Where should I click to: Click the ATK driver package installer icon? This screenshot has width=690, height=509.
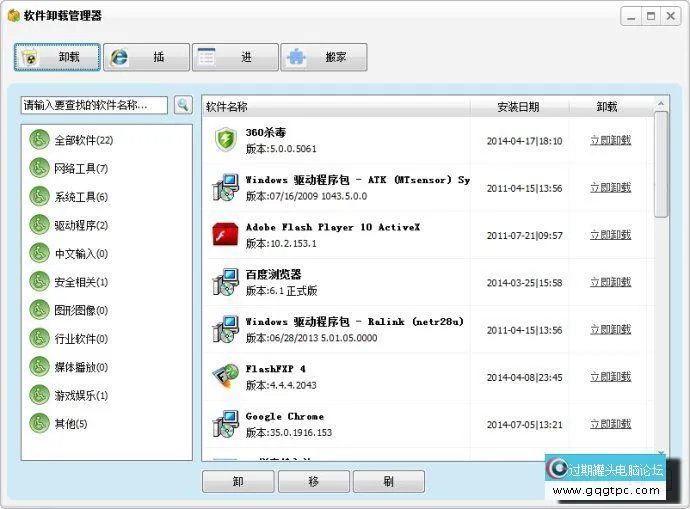[226, 187]
